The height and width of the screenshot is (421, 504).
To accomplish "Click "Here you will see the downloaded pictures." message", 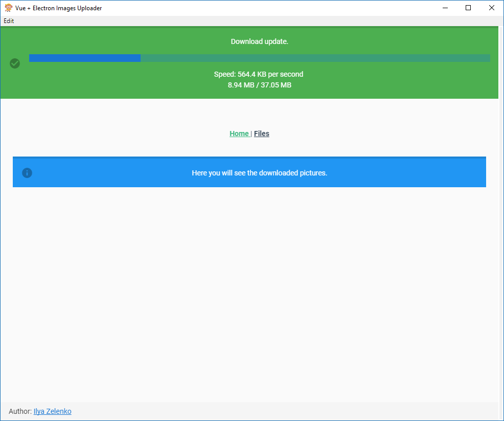I will [259, 173].
